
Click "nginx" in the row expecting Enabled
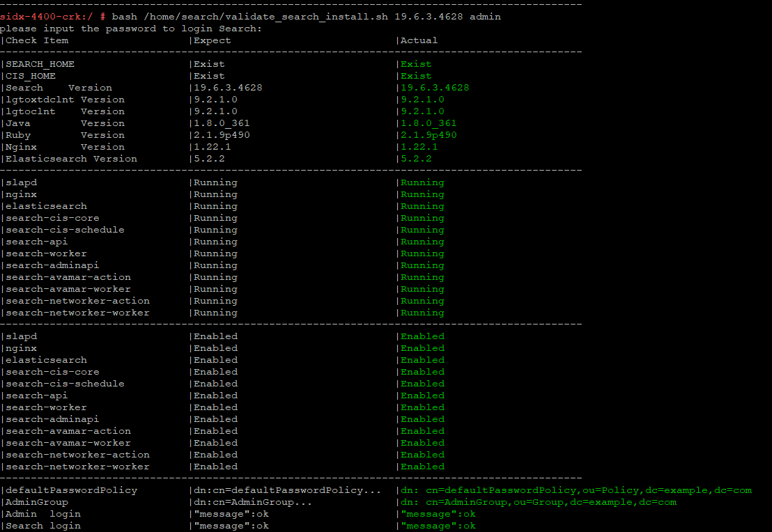pyautogui.click(x=21, y=348)
